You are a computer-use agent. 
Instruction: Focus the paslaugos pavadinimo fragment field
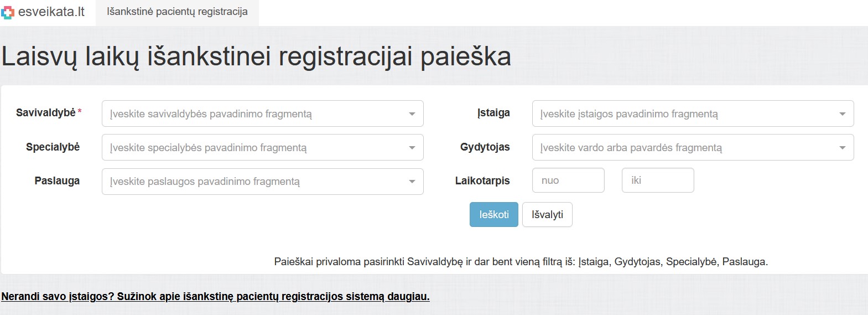tap(262, 182)
